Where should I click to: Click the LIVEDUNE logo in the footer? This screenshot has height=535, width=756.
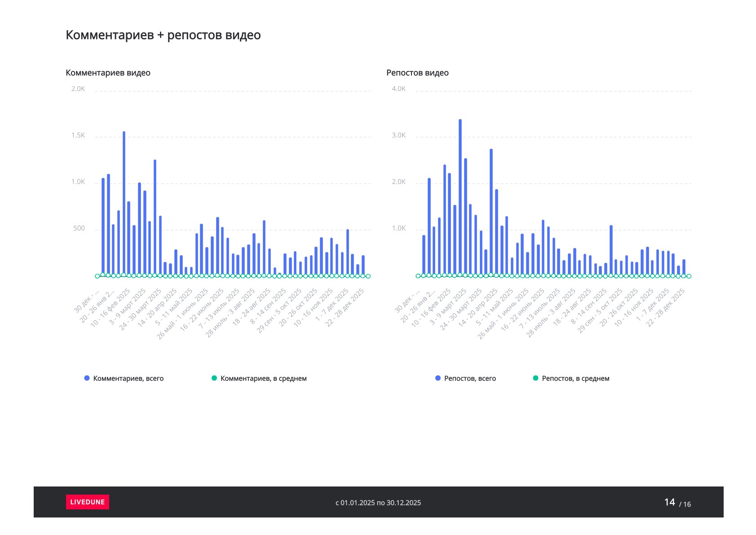tap(87, 502)
